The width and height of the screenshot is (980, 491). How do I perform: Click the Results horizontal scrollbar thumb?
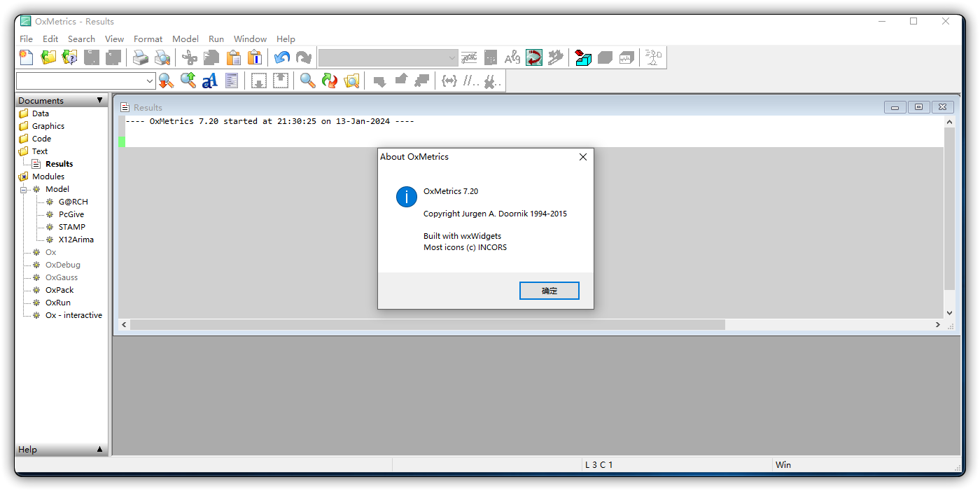pyautogui.click(x=428, y=325)
